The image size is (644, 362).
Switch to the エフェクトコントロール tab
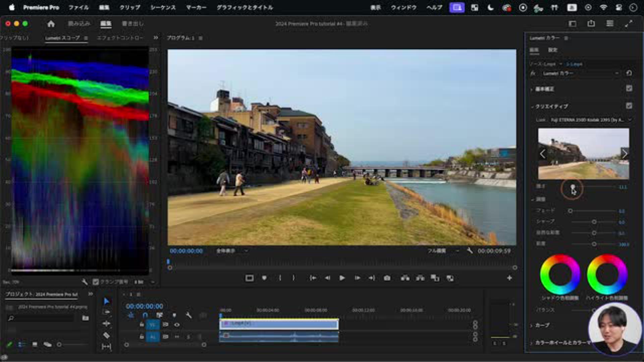pyautogui.click(x=120, y=38)
